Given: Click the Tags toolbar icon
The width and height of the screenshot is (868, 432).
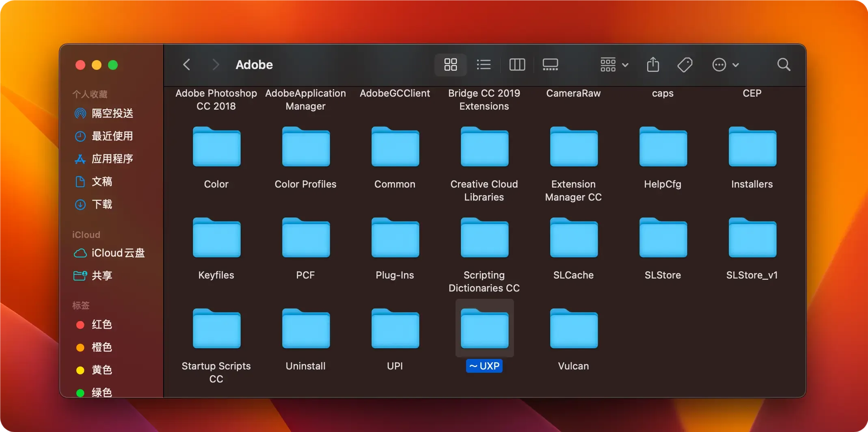Looking at the screenshot, I should click(685, 65).
